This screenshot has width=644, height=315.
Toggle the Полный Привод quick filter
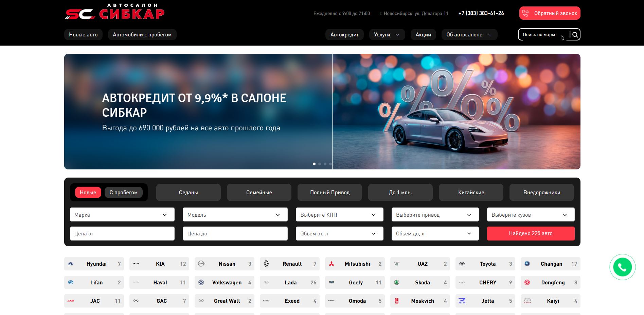tap(330, 193)
